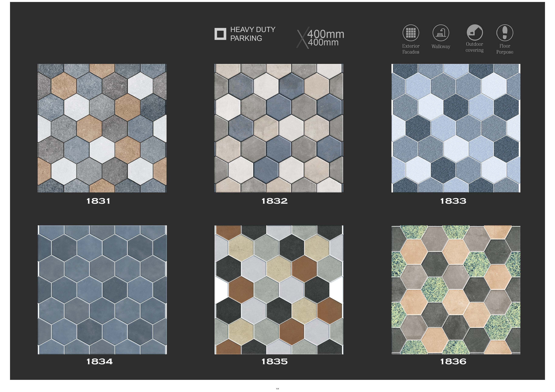Click the Outdoor covering house icon

(475, 32)
